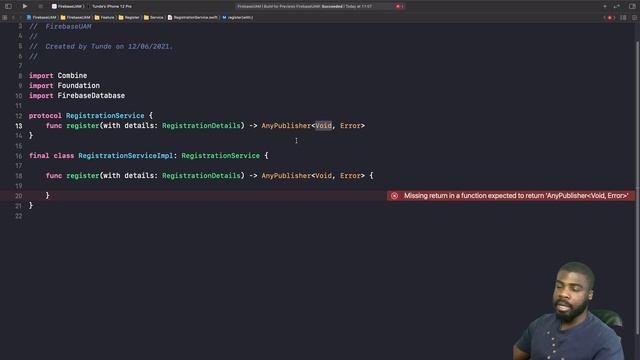Add an editor pane on the right
Screen dimensions: 640x360
pyautogui.click(x=634, y=18)
